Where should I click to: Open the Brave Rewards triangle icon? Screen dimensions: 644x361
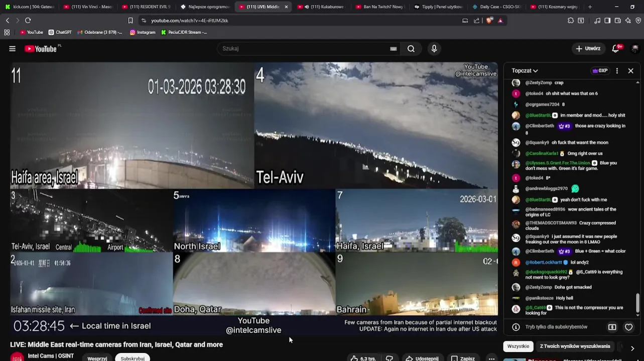coord(500,21)
